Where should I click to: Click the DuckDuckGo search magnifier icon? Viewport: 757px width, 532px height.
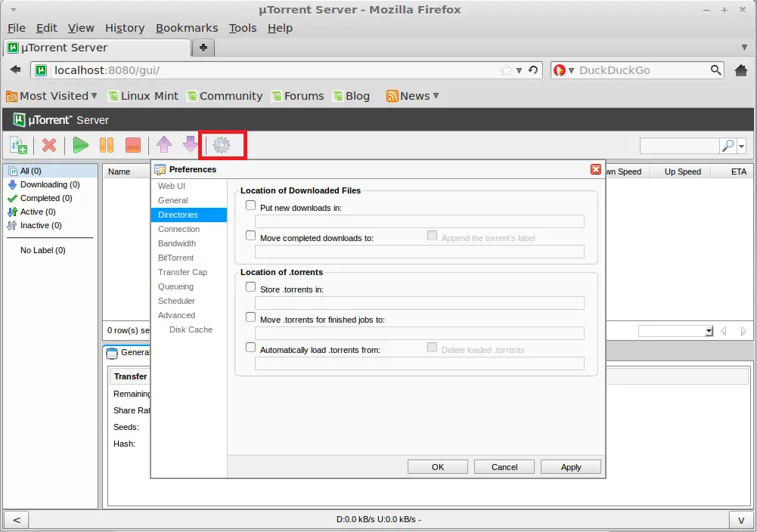[716, 70]
